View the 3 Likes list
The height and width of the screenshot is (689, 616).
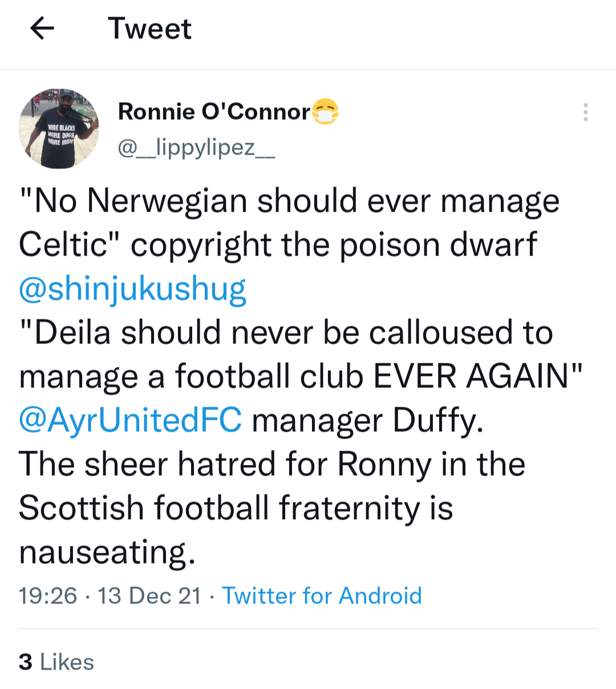[56, 662]
